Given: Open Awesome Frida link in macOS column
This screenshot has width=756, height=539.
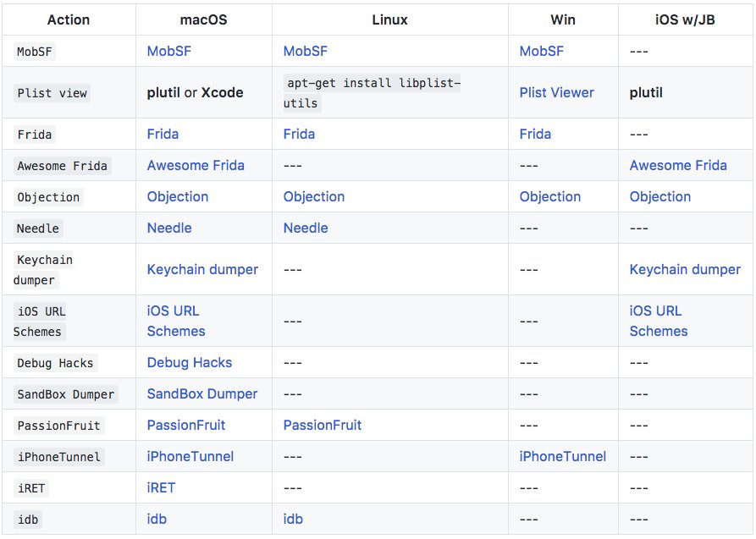Looking at the screenshot, I should pyautogui.click(x=196, y=165).
